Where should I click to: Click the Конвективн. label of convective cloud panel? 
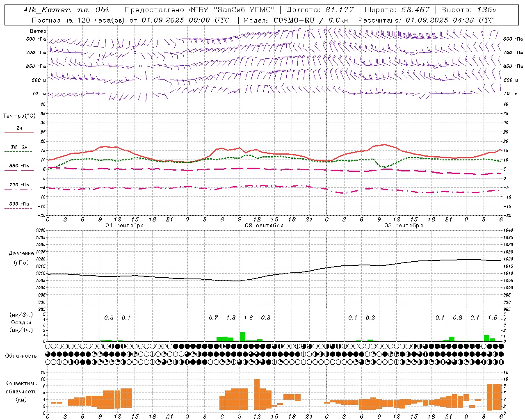tap(21, 383)
